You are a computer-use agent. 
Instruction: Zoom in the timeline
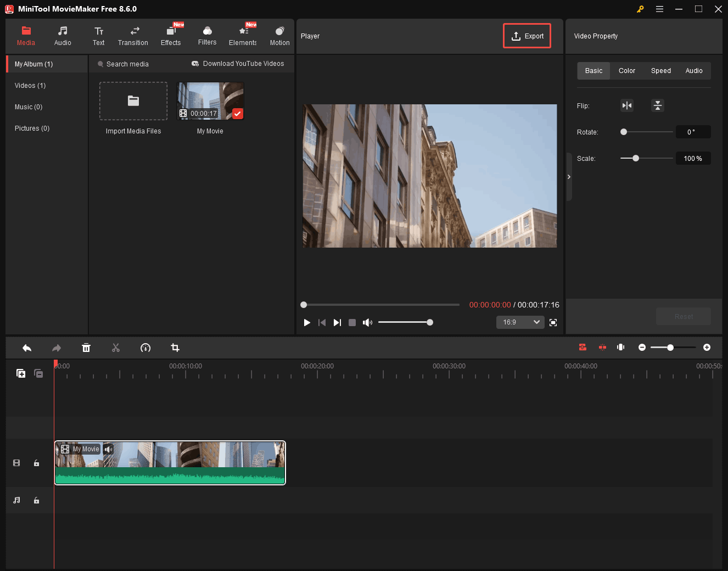click(x=707, y=348)
